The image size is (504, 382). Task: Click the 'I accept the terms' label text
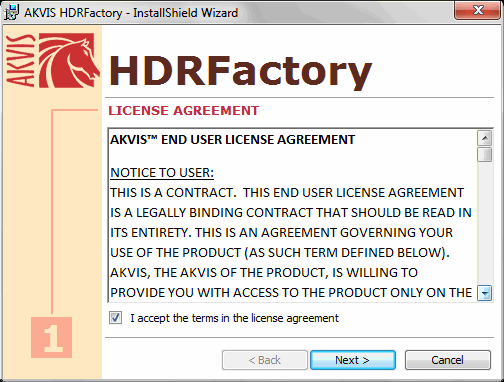234,318
